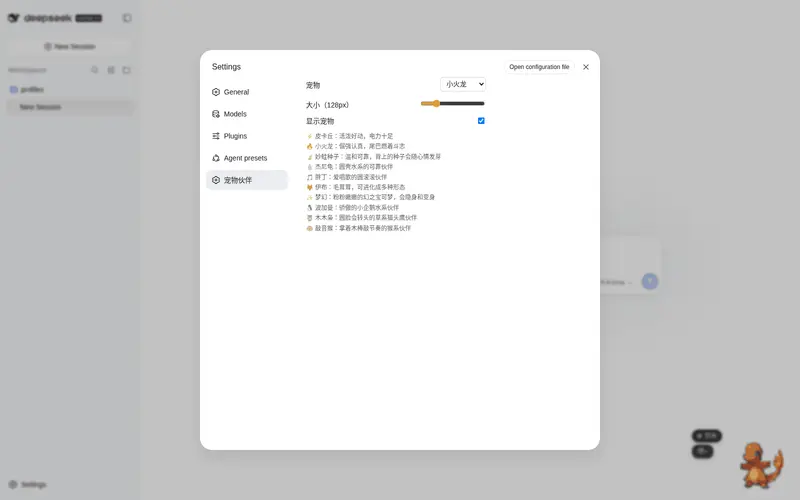
Task: Click Open configuration file button
Action: (x=539, y=67)
